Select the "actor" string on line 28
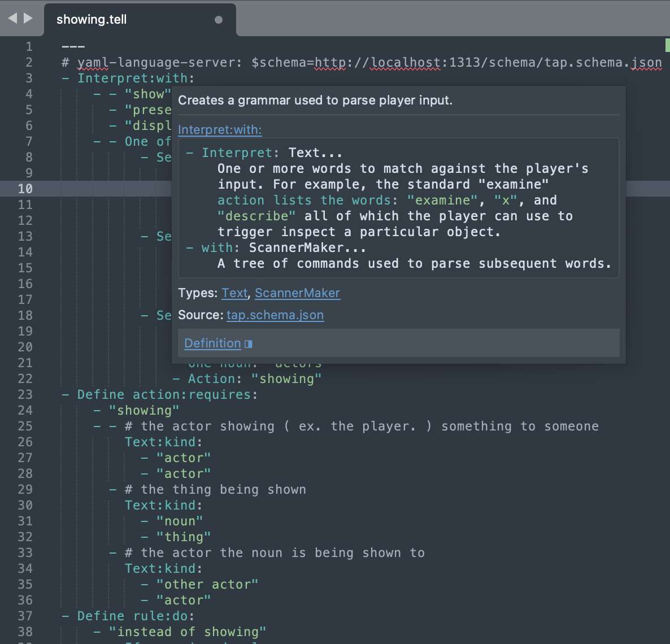 [183, 473]
